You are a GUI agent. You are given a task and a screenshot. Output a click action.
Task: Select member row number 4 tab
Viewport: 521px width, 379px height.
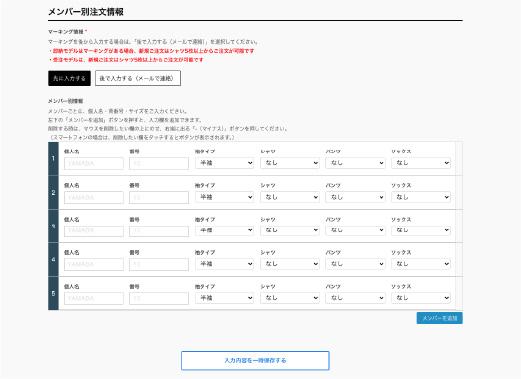tap(53, 259)
